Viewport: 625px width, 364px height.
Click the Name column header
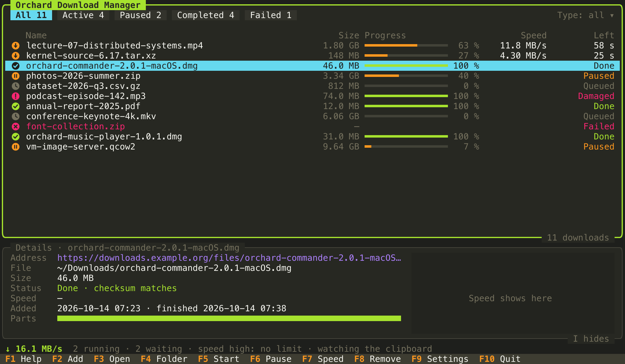point(36,36)
